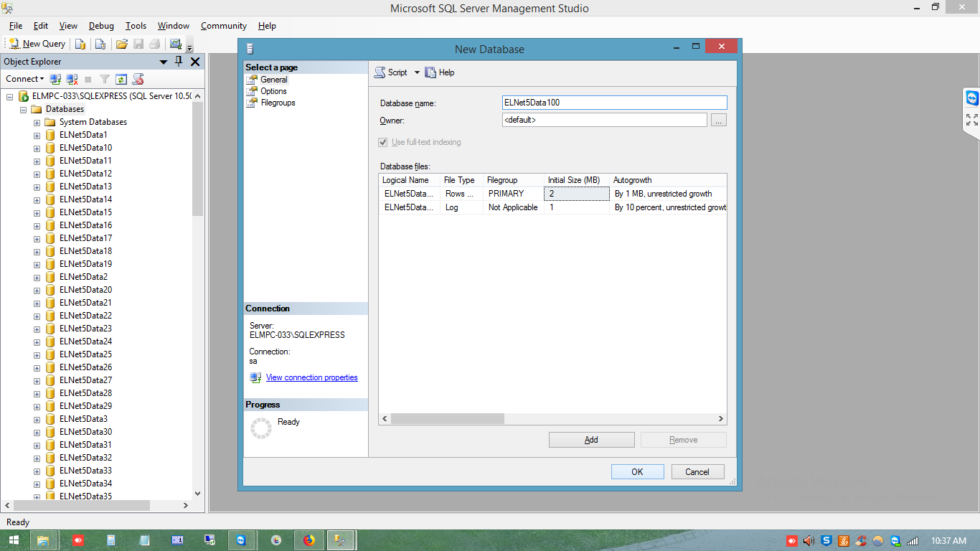
Task: Open the Community menu
Action: click(224, 26)
